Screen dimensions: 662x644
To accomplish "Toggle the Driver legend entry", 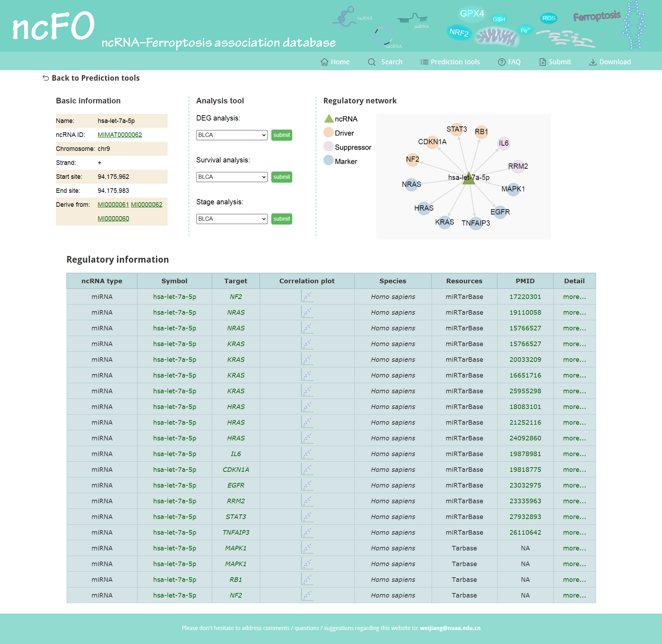I will 339,133.
